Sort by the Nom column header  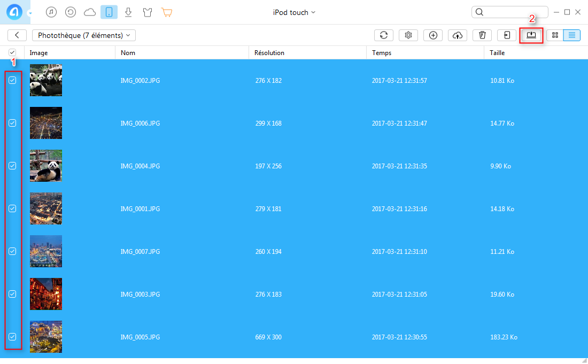182,53
